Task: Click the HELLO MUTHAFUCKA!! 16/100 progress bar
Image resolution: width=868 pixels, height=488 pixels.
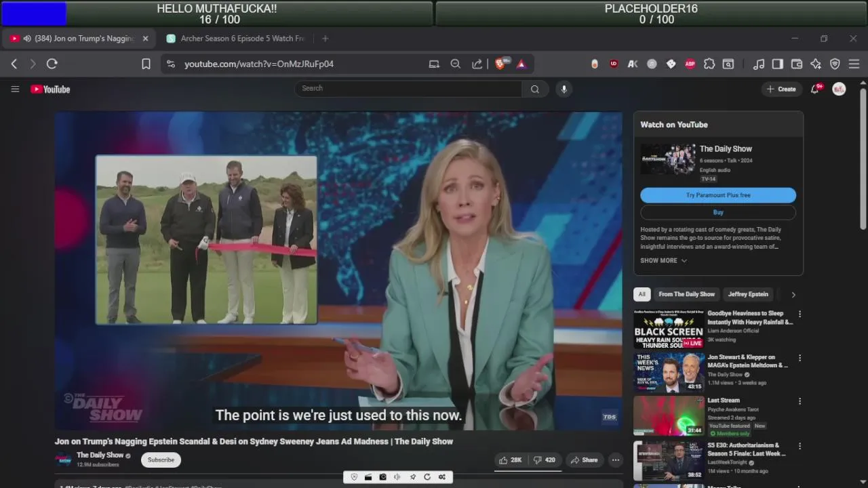Action: point(217,14)
